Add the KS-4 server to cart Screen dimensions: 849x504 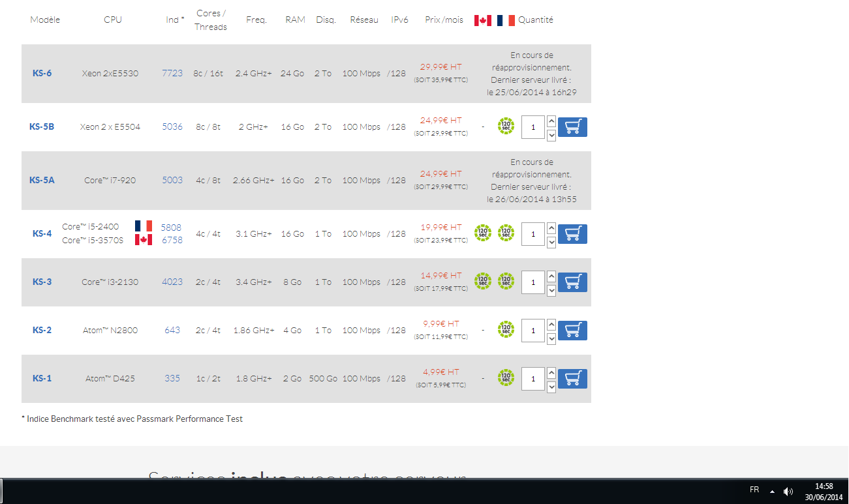pos(572,234)
